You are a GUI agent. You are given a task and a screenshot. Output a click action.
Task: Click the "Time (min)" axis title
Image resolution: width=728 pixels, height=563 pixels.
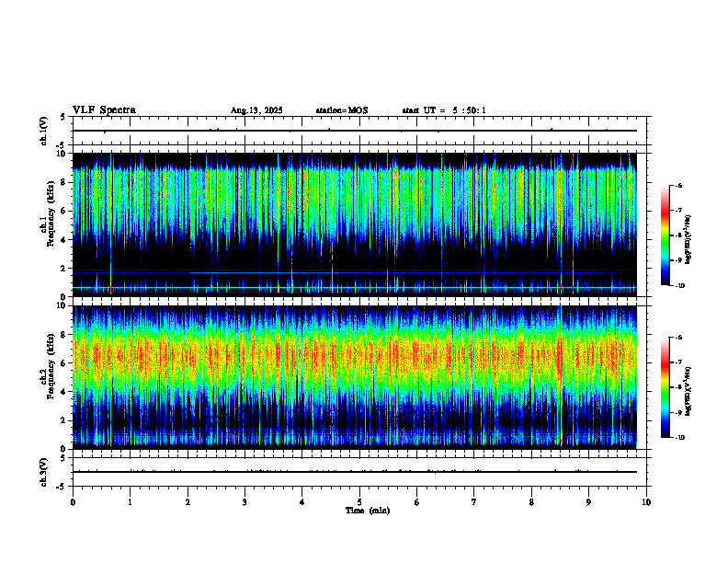coord(368,511)
